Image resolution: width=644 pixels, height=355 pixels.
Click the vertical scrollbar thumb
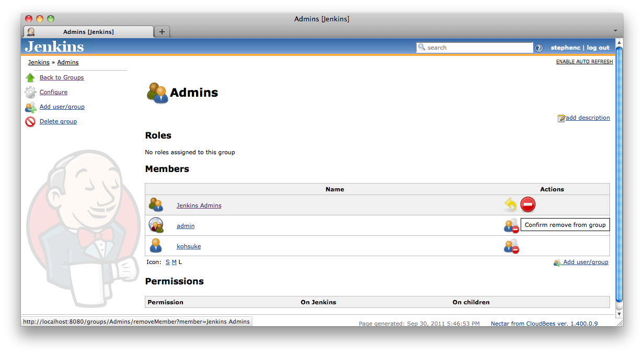619,175
